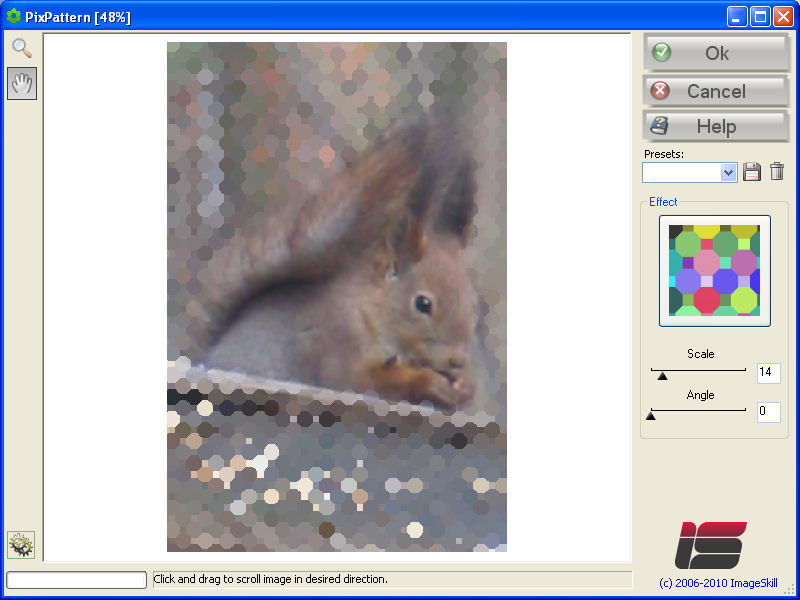Screen dimensions: 800x600
Task: Click the Effect pattern thumbnail
Action: (x=714, y=270)
